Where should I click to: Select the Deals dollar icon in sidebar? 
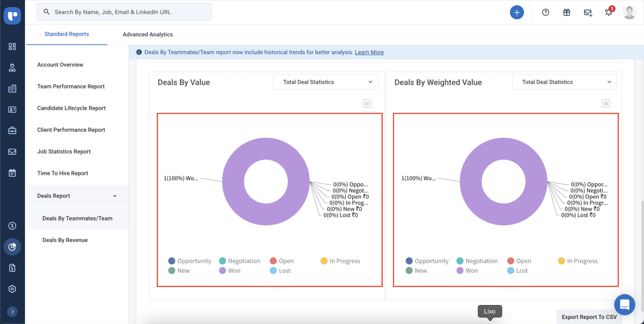(x=12, y=225)
